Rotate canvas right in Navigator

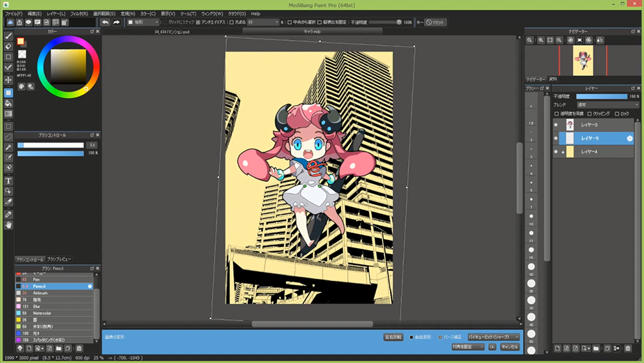[x=589, y=40]
